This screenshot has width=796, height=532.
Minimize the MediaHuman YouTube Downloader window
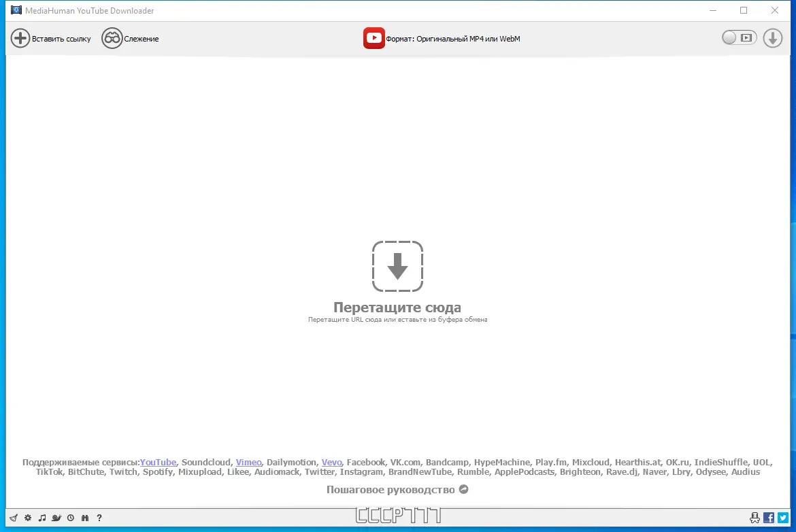(713, 10)
